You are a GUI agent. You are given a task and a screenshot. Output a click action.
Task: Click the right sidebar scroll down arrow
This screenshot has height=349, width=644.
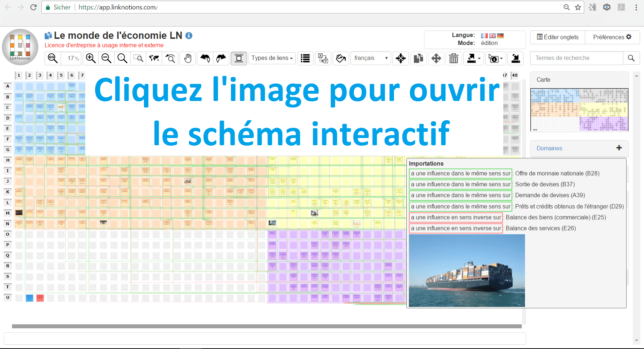click(636, 341)
